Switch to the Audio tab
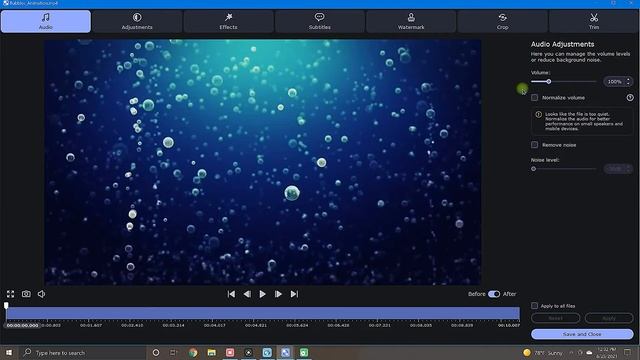Viewport: 640px width, 360px height. pyautogui.click(x=46, y=21)
